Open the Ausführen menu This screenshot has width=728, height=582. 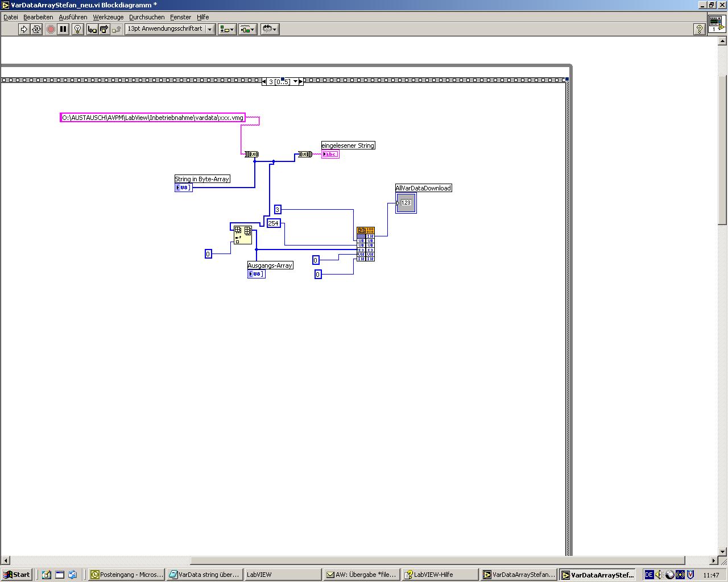pos(73,17)
